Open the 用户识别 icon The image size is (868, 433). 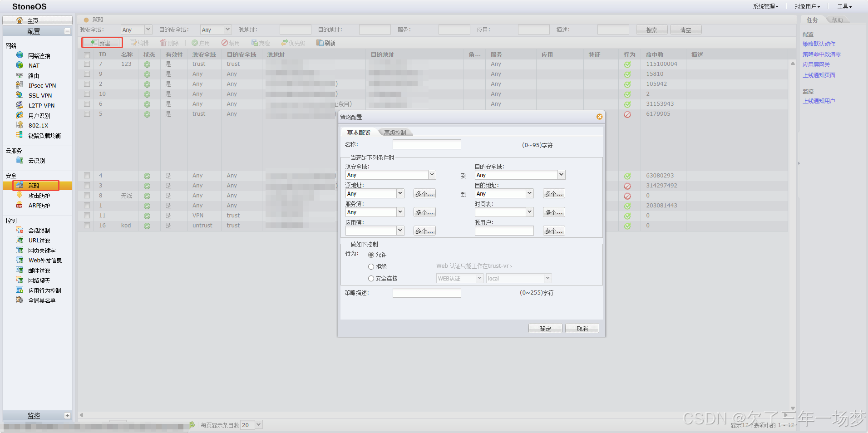[x=20, y=115]
